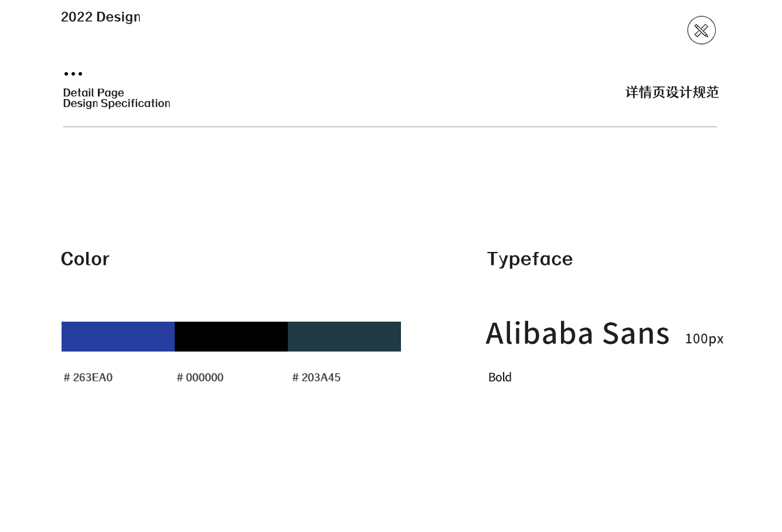This screenshot has width=782, height=532.
Task: Click the horizontal divider line under the header
Action: 390,127
